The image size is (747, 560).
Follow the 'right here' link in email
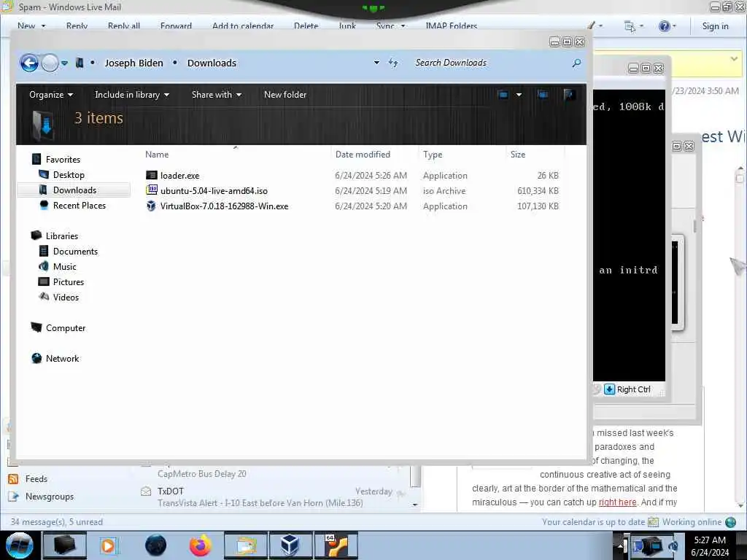(x=617, y=502)
